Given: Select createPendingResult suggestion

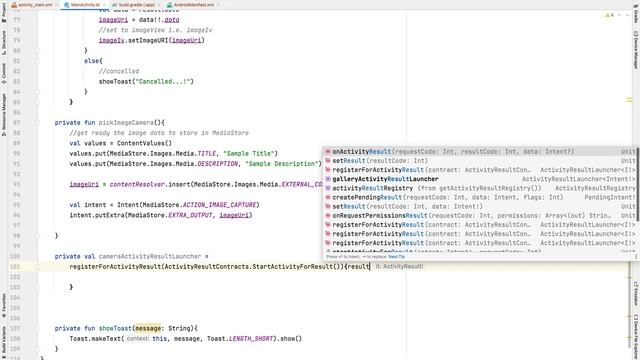Looking at the screenshot, I should [480, 197].
